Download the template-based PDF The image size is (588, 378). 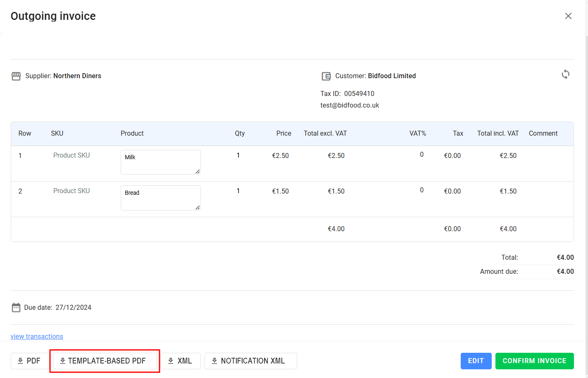(x=105, y=361)
